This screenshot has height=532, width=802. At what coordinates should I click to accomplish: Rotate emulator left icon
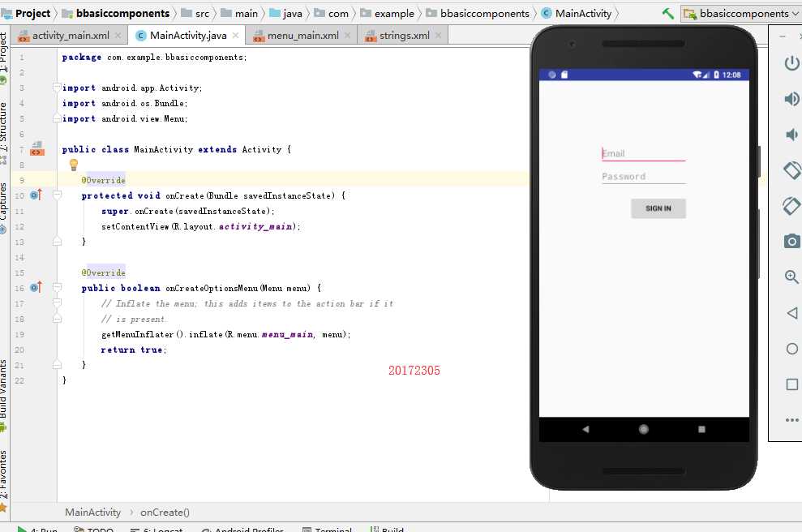coord(791,170)
